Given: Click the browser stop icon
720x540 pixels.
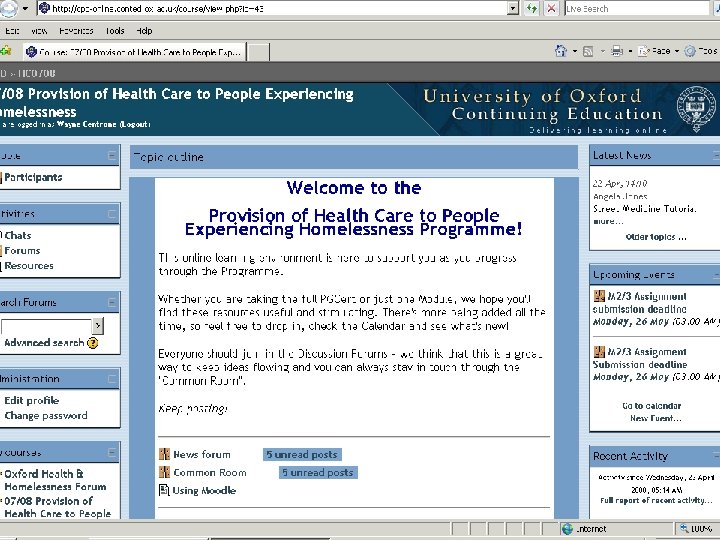Looking at the screenshot, I should pos(551,8).
